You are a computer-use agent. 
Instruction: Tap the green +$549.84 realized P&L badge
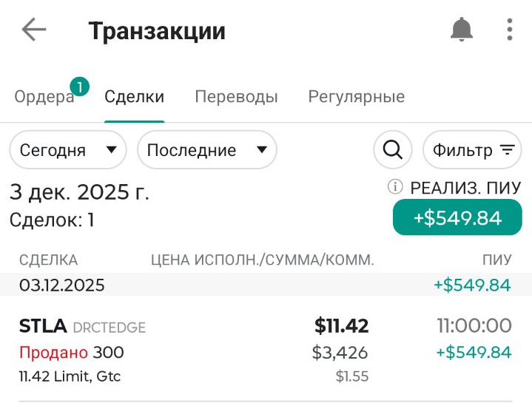point(457,217)
